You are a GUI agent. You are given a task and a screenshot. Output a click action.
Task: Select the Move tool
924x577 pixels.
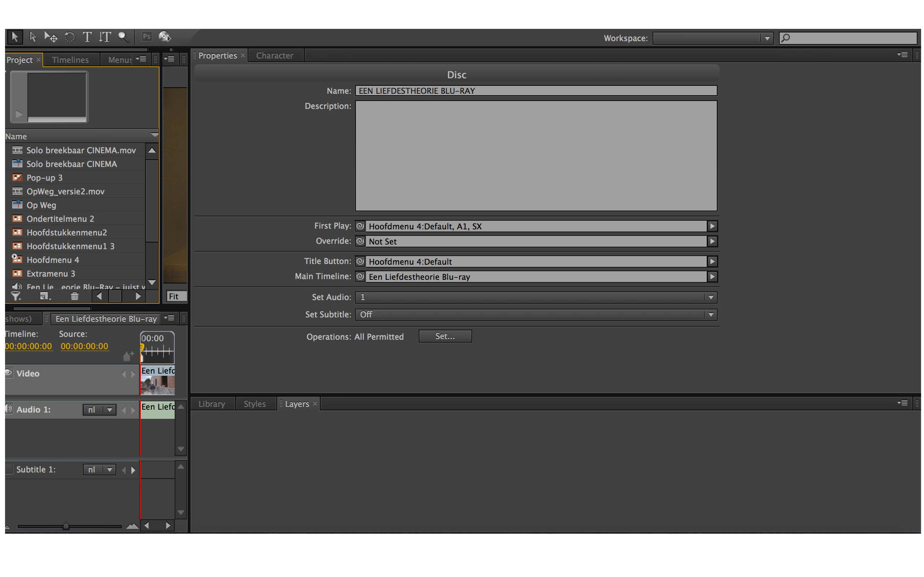tap(51, 37)
